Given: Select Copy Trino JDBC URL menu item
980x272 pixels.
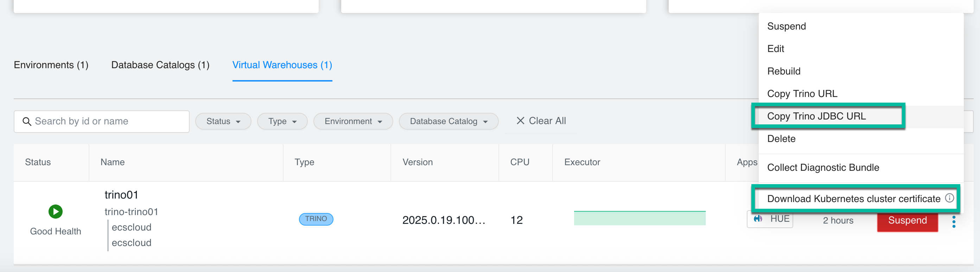Looking at the screenshot, I should [x=816, y=116].
